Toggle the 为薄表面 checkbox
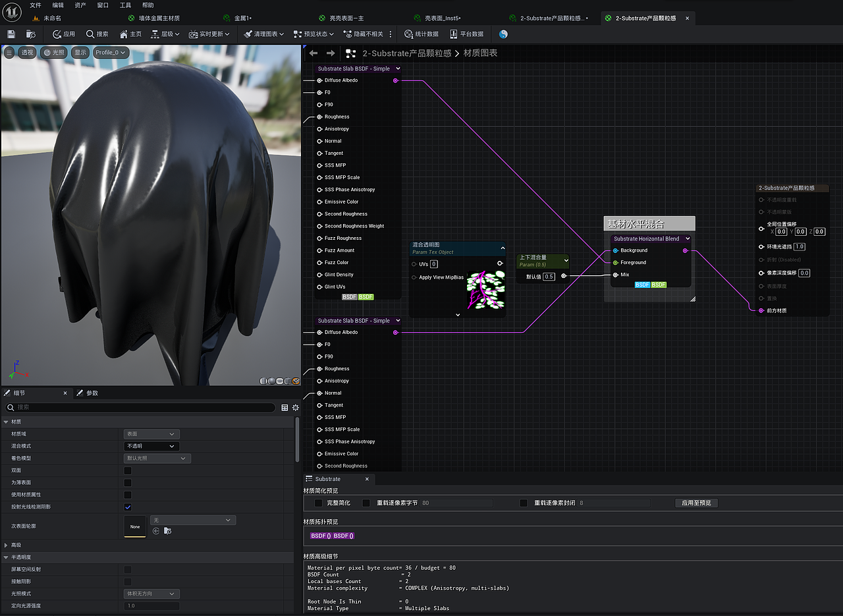 tap(128, 483)
